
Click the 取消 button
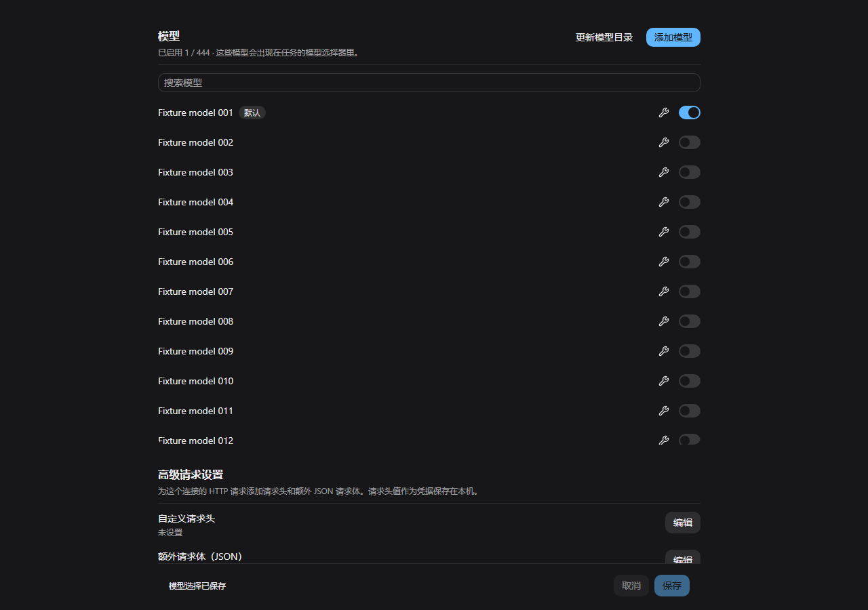[x=631, y=586]
